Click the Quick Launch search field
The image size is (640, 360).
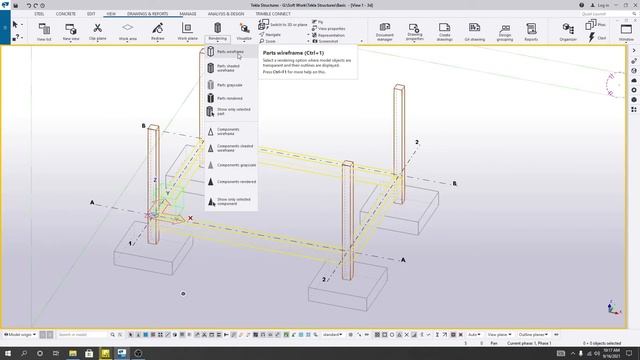[607, 14]
